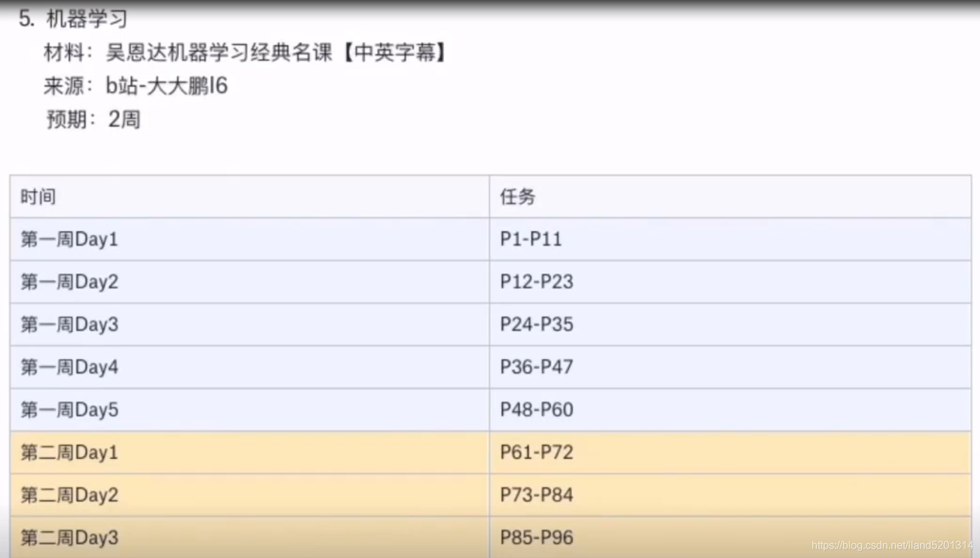The height and width of the screenshot is (558, 980).
Task: Click the P73-P84 task cell
Action: tap(731, 495)
